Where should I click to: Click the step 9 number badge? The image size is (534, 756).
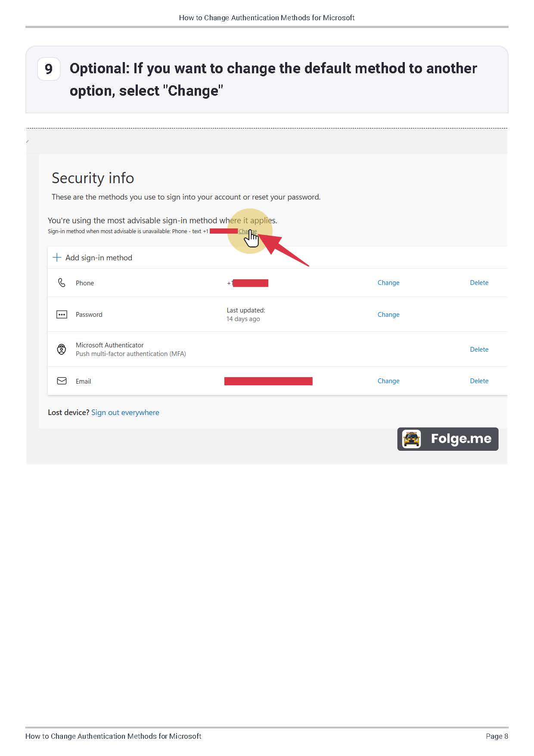point(49,69)
